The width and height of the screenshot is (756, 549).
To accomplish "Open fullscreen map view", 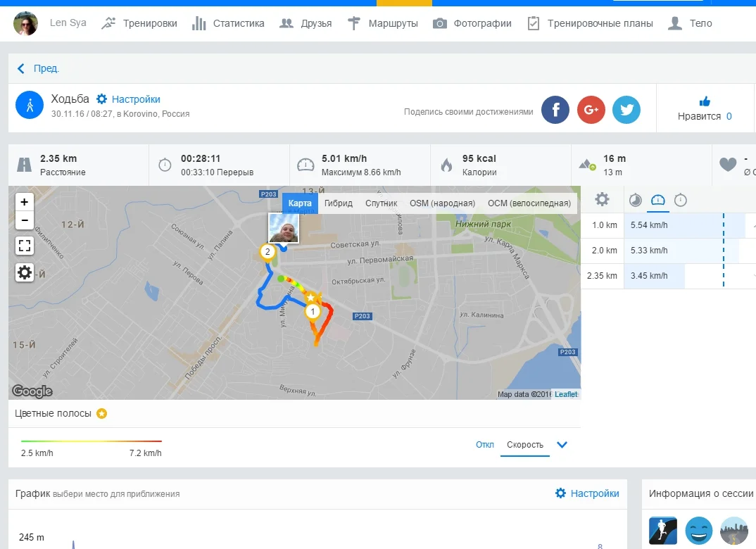I will click(x=25, y=246).
